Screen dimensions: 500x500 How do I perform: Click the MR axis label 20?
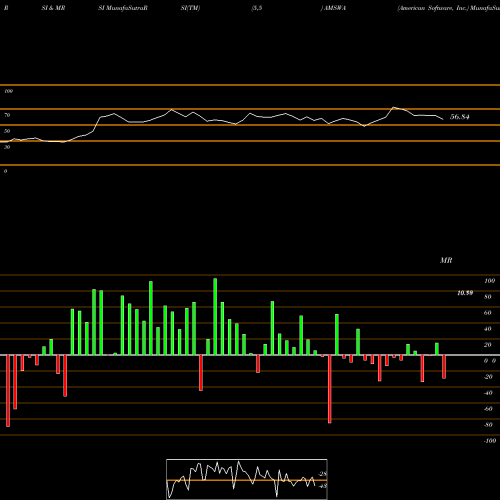point(488,345)
